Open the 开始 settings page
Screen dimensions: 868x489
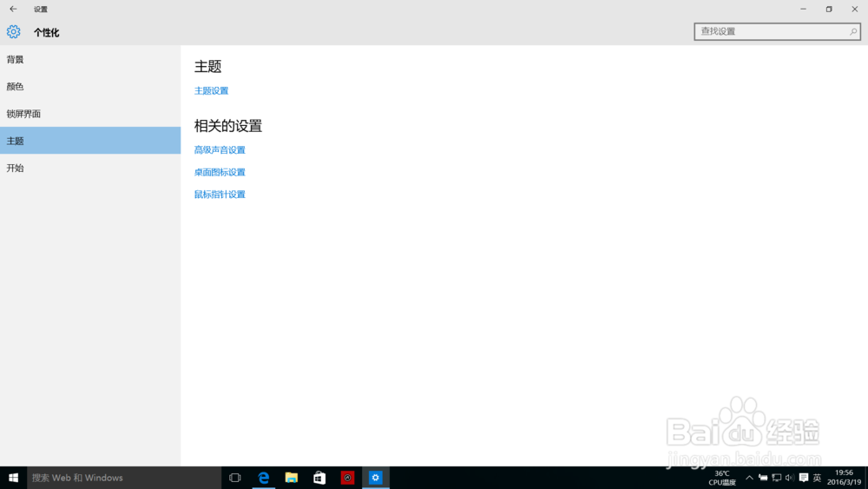pos(90,168)
